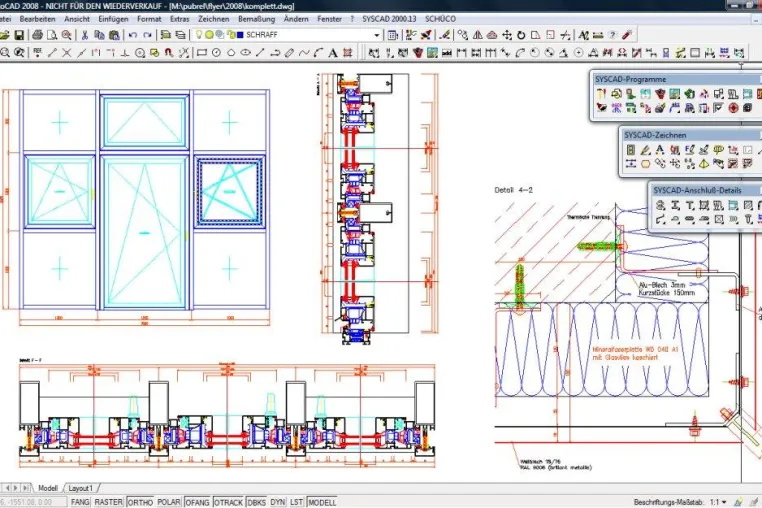Image resolution: width=762 pixels, height=508 pixels.
Task: Select the Rectangle draw tool
Action: pyautogui.click(x=202, y=53)
